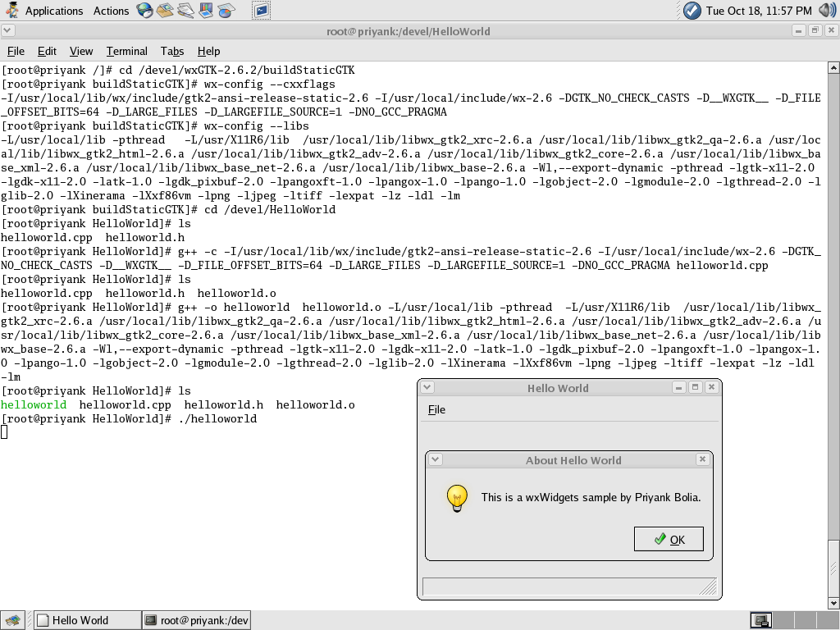Viewport: 840px width, 630px height.
Task: Open File menu in Hello World window
Action: coord(436,410)
